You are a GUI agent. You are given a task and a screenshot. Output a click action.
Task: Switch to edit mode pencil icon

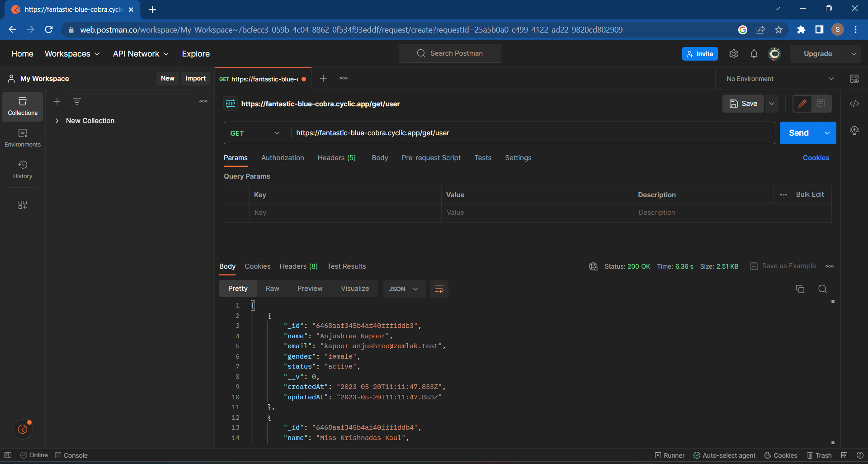(x=802, y=104)
